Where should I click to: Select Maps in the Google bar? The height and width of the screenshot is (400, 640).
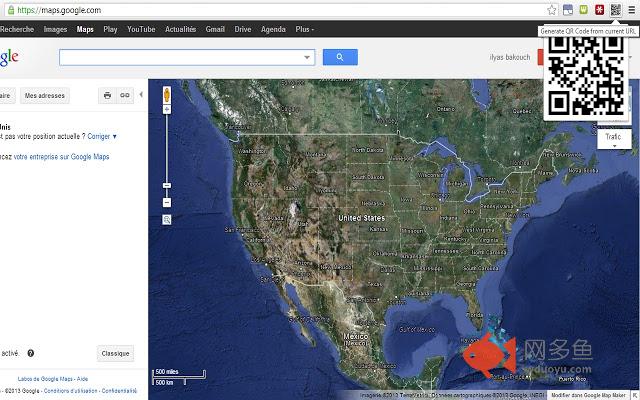tap(85, 29)
